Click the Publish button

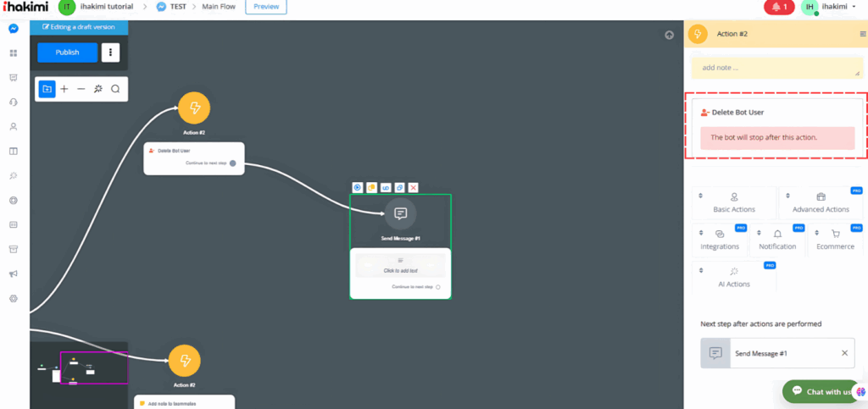point(67,53)
